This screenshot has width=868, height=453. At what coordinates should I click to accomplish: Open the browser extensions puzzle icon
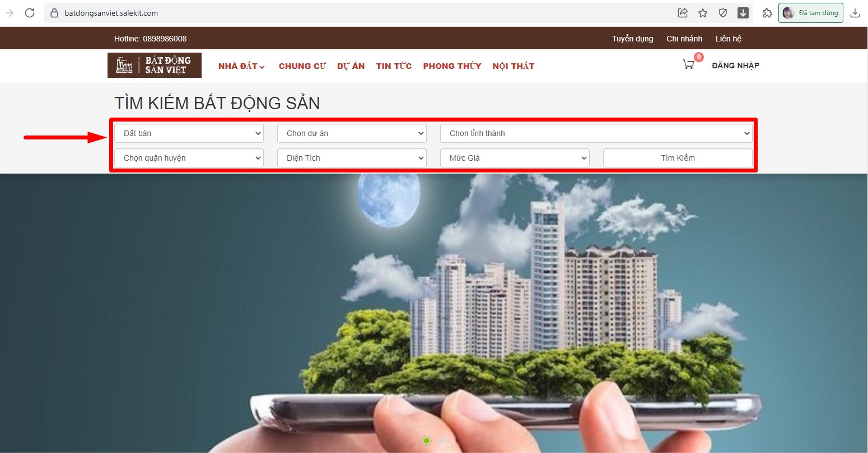click(x=767, y=13)
